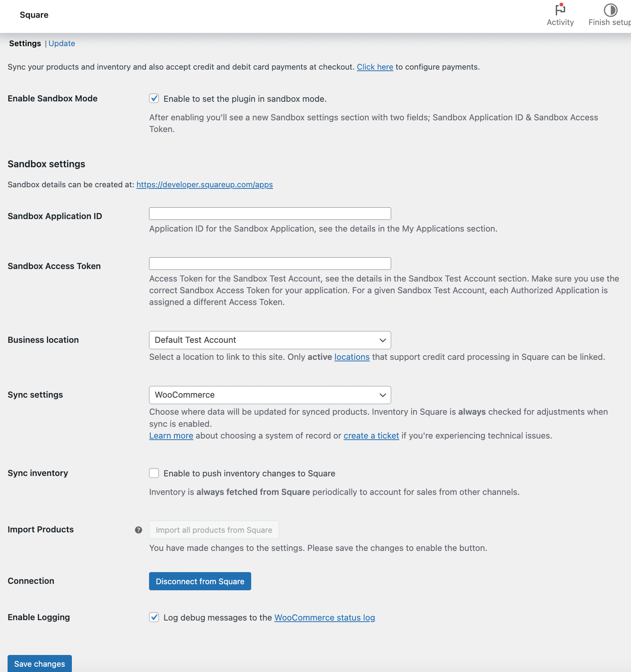Click Save changes
The width and height of the screenshot is (631, 672).
39,664
